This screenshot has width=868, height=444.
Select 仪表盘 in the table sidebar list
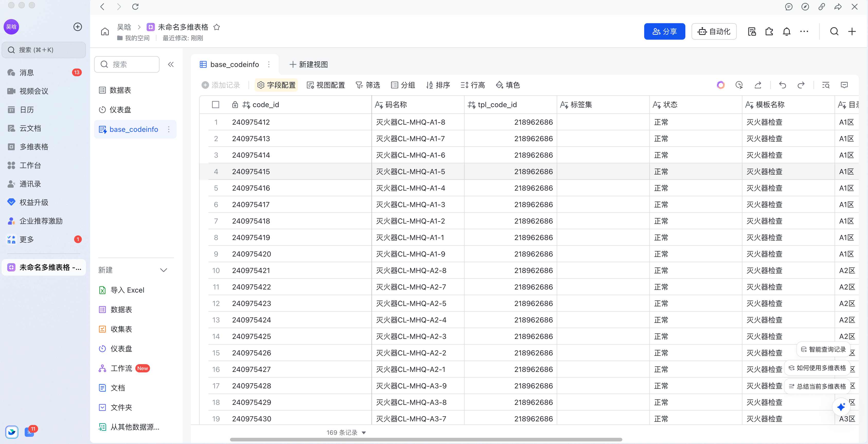136,110
